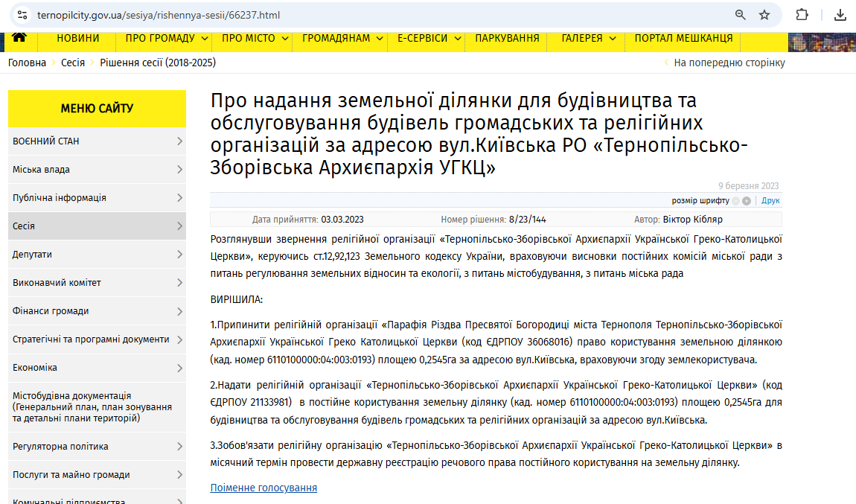Image resolution: width=856 pixels, height=504 pixels.
Task: Expand Виконавчий комітет sidebar chevron
Action: (179, 283)
